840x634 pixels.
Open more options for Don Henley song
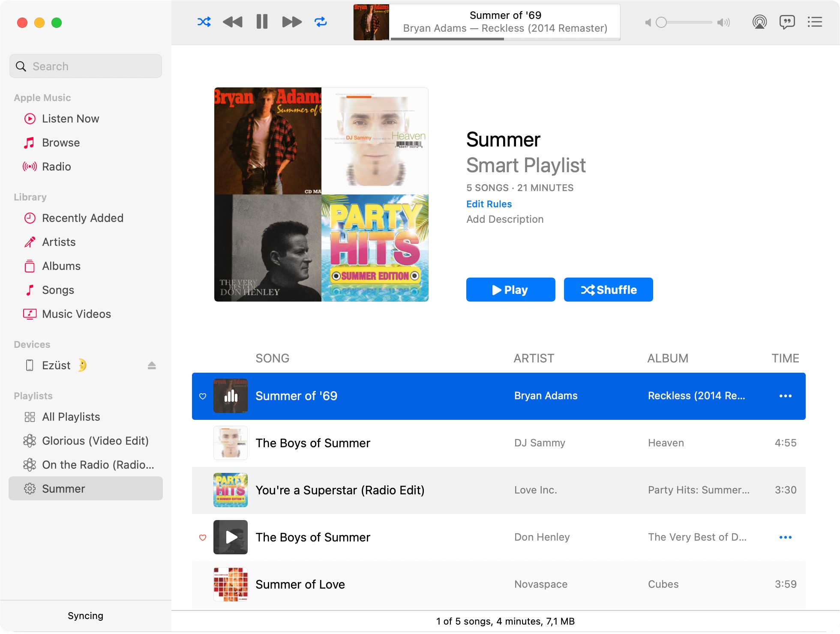pyautogui.click(x=785, y=537)
